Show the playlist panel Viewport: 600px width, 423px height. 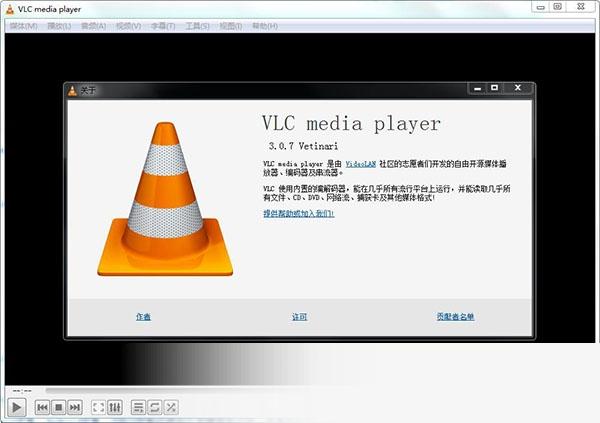tap(138, 407)
